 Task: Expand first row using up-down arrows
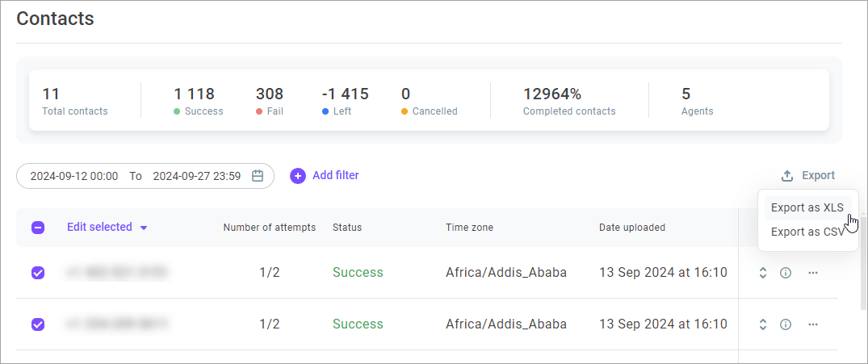coord(763,273)
